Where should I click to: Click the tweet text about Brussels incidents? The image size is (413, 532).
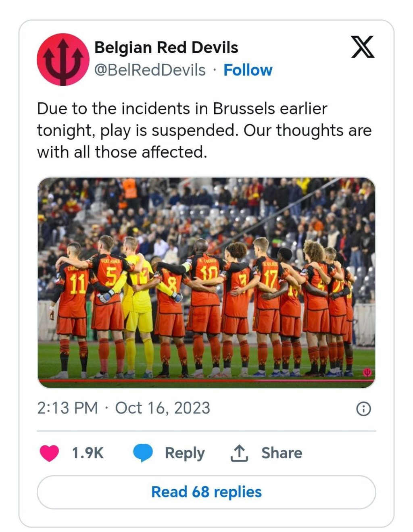coord(204,130)
